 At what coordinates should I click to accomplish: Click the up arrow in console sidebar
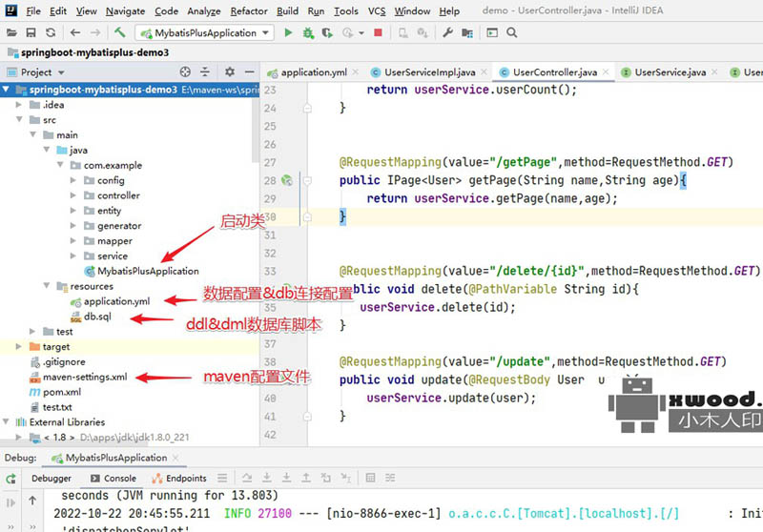32,501
